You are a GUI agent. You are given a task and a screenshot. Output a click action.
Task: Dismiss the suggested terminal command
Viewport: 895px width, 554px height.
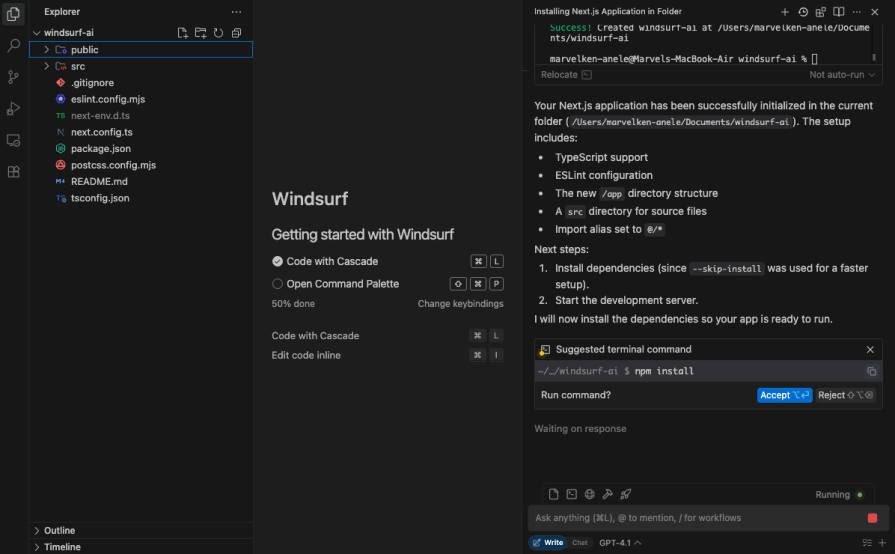(870, 349)
